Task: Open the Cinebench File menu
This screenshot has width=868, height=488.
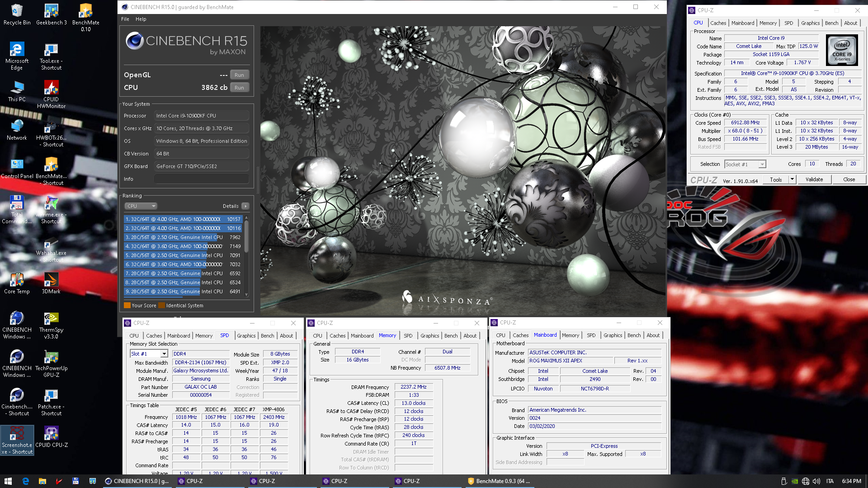Action: 125,19
